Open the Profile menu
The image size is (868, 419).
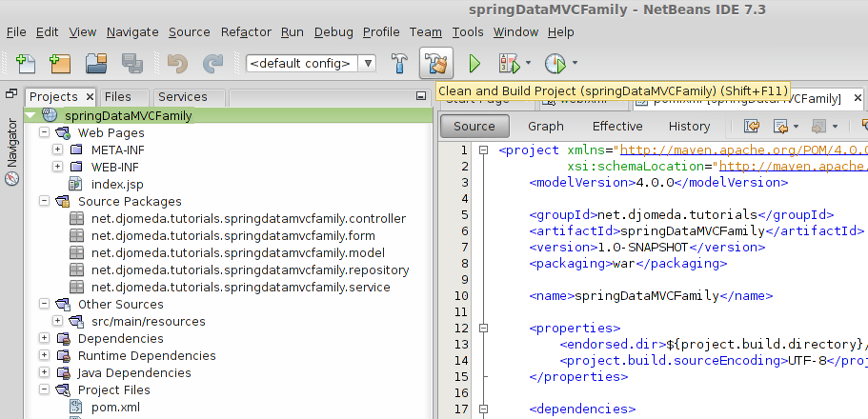pos(381,32)
